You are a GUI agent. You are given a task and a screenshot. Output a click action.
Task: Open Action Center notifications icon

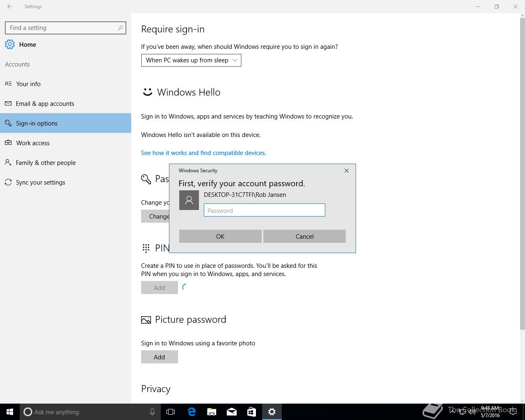tap(513, 412)
